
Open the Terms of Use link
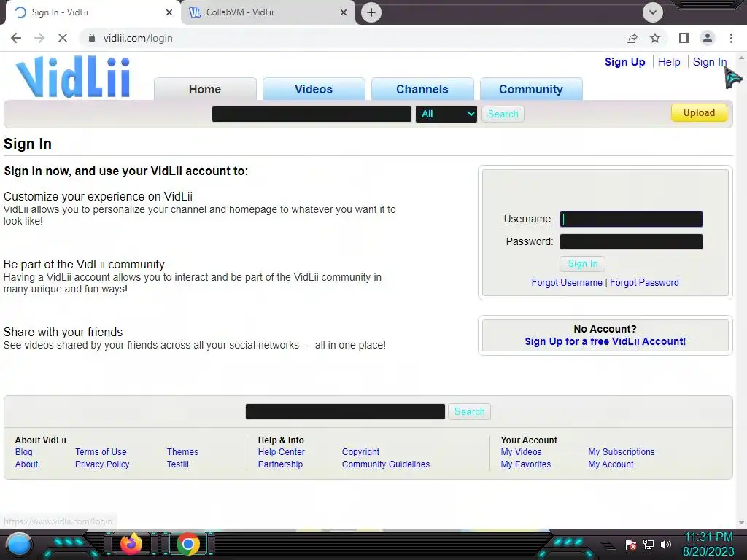pyautogui.click(x=101, y=452)
